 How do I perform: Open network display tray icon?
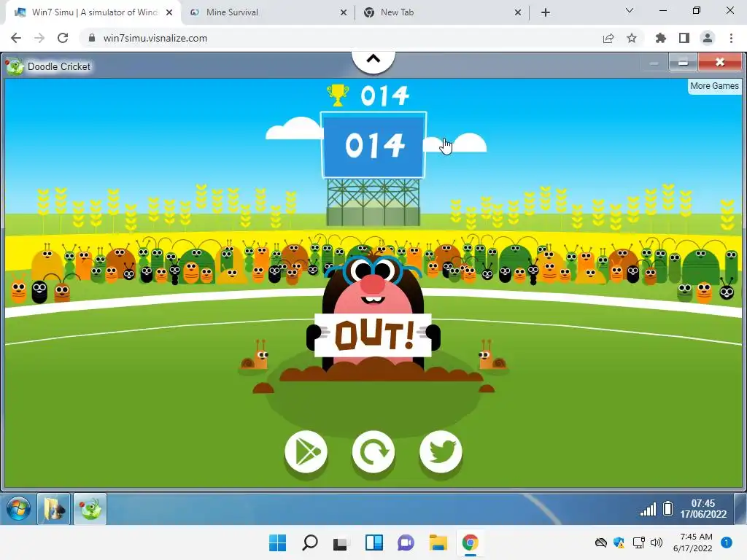(638, 542)
